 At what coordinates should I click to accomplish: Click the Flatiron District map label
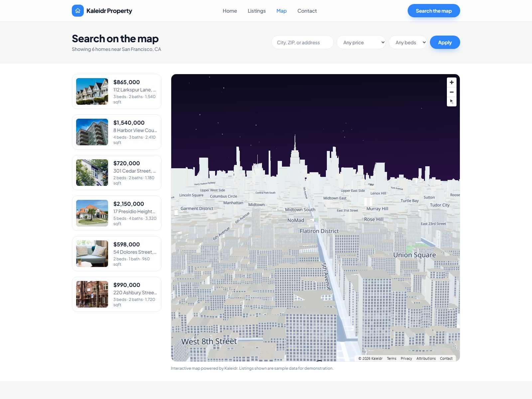(319, 231)
